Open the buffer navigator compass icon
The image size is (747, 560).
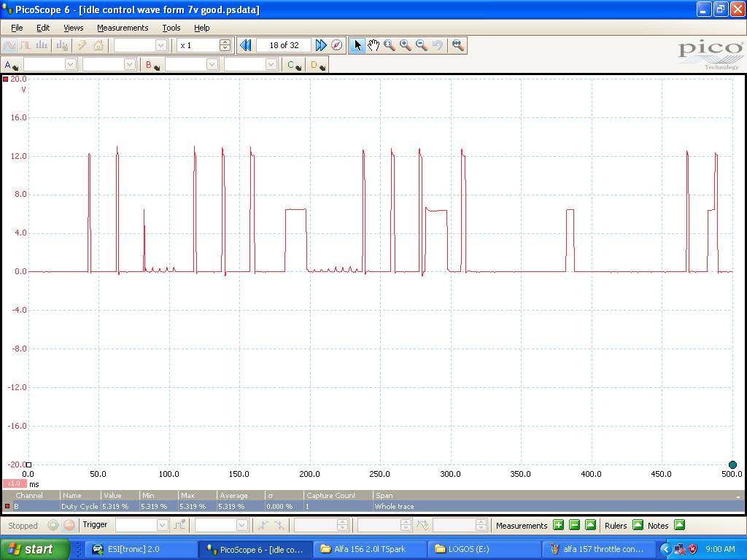(x=336, y=45)
